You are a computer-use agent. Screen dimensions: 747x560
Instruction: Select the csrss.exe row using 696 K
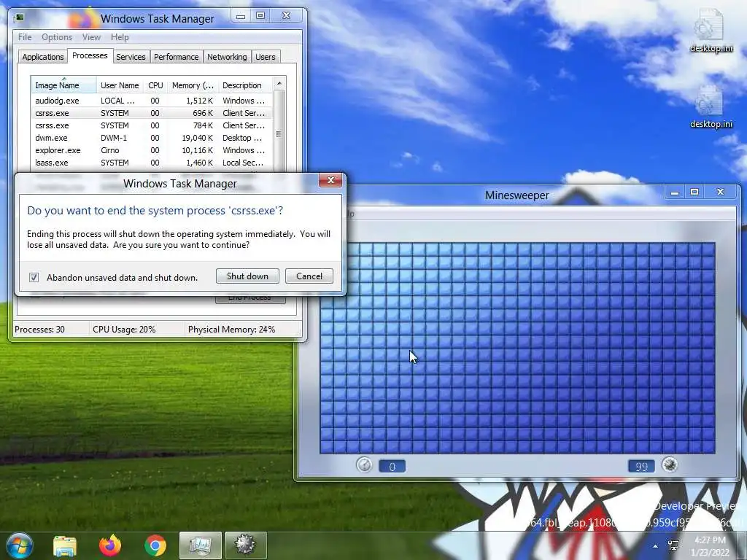click(152, 113)
